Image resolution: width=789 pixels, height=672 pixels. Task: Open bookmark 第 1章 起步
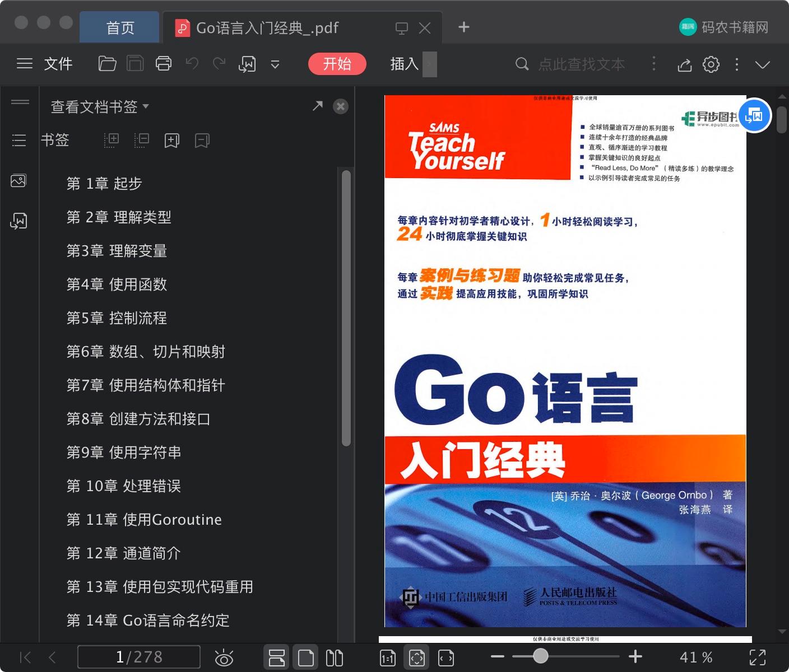pos(104,184)
